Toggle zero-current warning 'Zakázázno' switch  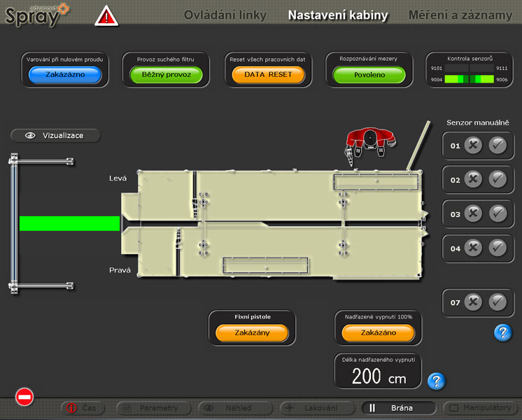[64, 74]
